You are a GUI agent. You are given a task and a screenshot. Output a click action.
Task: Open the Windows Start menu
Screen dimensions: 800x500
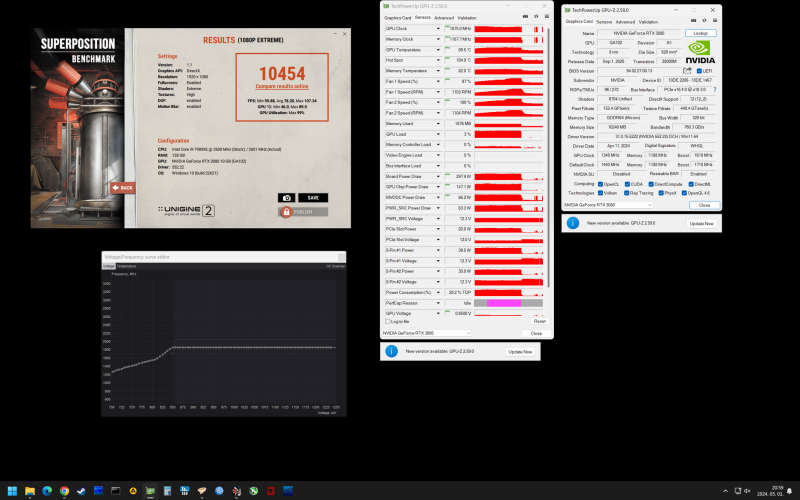click(12, 491)
